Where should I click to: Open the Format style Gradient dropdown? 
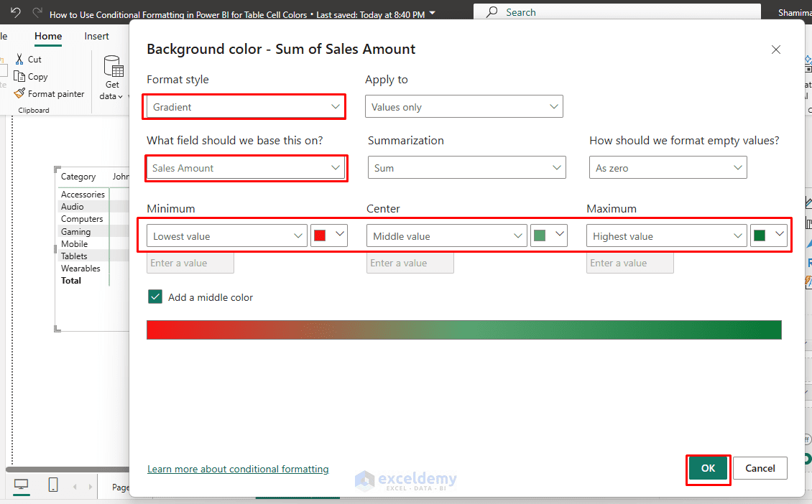tap(246, 107)
